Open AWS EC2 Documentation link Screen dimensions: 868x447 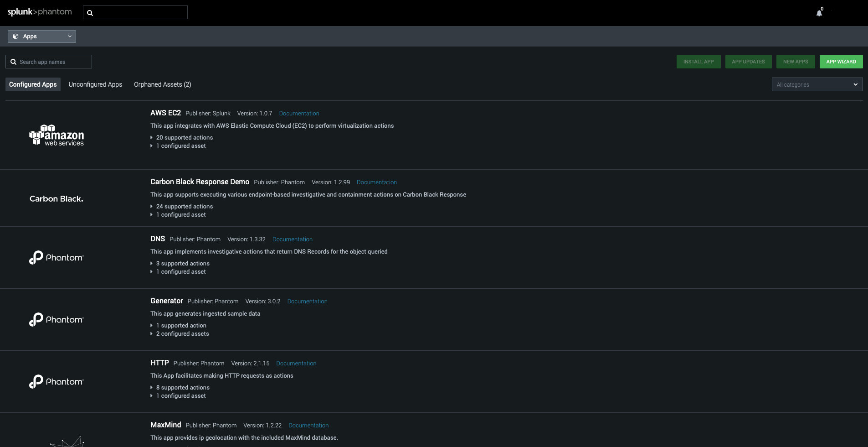[299, 114]
